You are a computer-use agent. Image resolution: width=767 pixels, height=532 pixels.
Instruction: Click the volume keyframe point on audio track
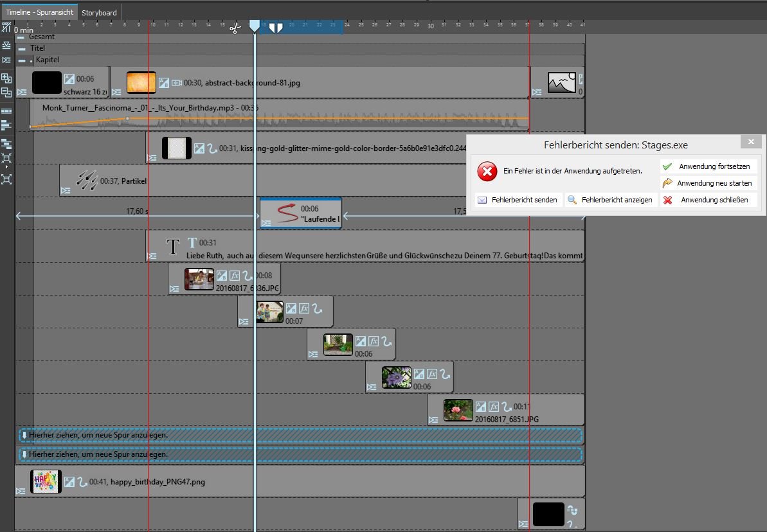[x=127, y=119]
